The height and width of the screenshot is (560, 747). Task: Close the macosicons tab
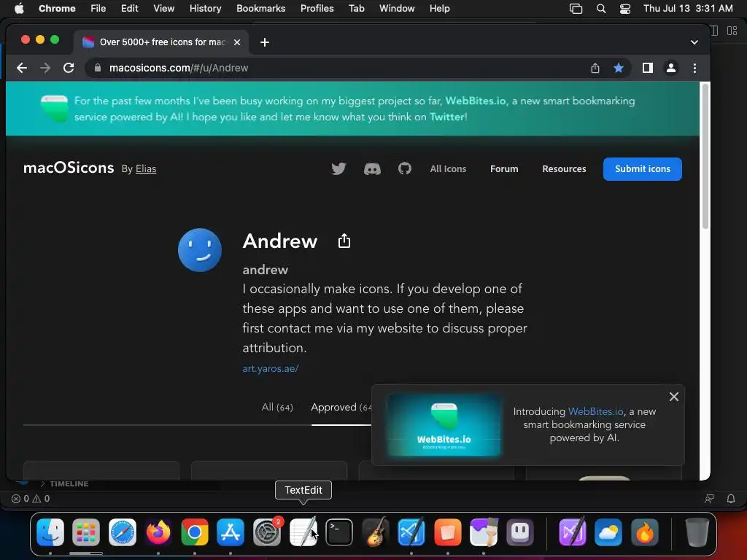click(x=237, y=42)
